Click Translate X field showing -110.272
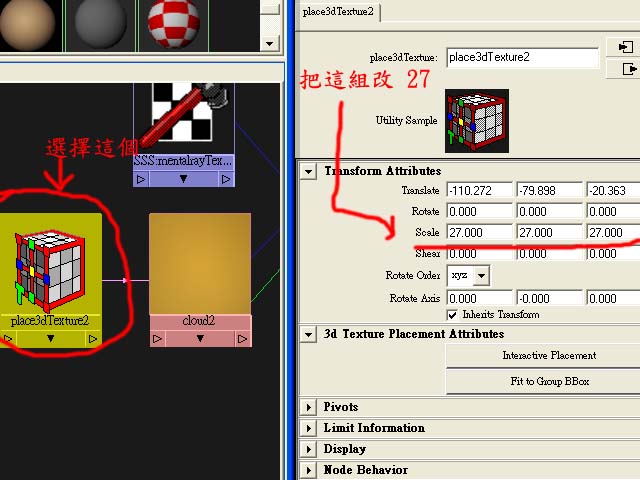Viewport: 640px width, 480px height. pyautogui.click(x=480, y=191)
